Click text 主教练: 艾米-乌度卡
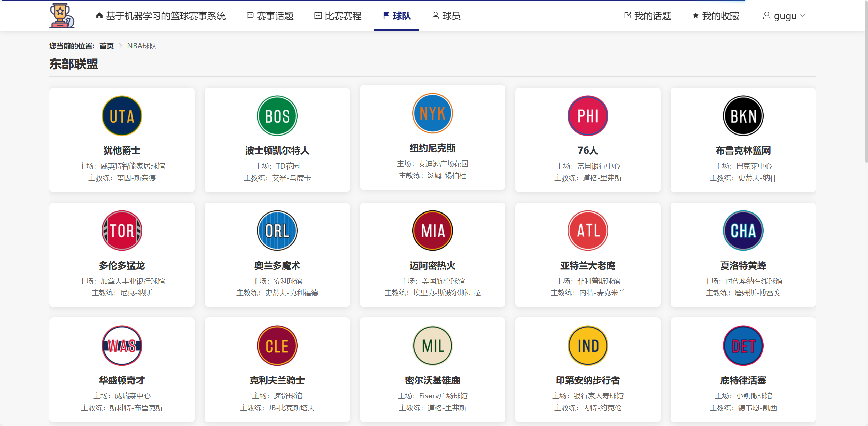Viewport: 868px width, 426px height. (x=277, y=178)
